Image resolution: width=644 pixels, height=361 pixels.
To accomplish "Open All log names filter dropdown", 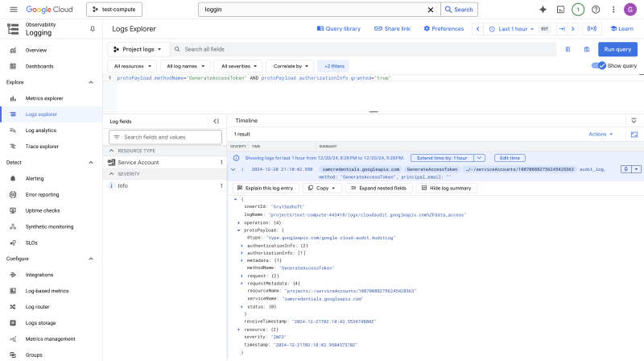I will [185, 66].
